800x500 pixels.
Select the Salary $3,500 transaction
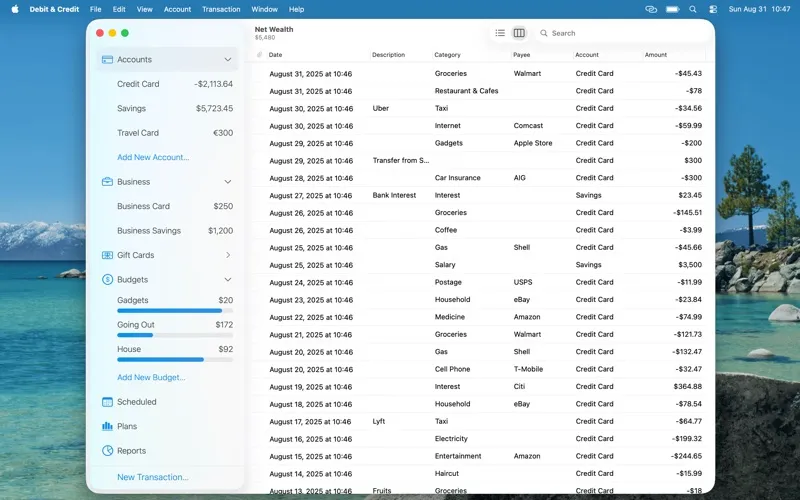480,265
